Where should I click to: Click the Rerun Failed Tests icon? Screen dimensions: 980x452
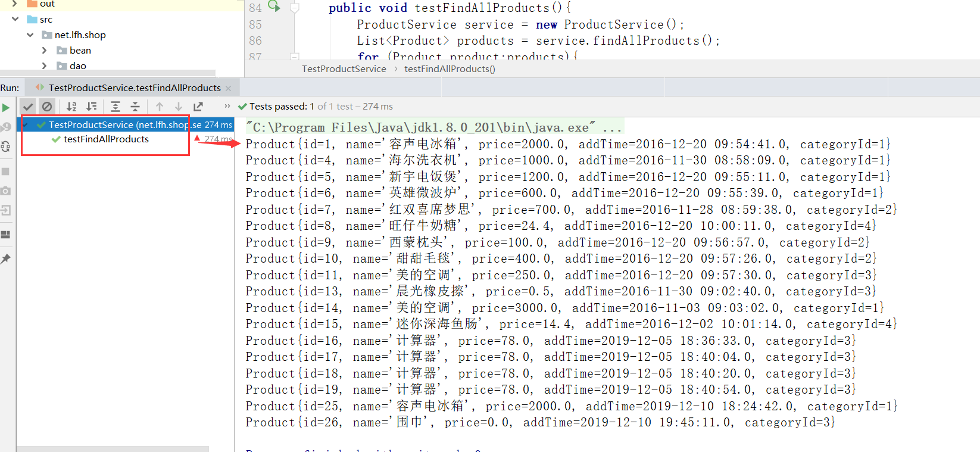point(6,127)
